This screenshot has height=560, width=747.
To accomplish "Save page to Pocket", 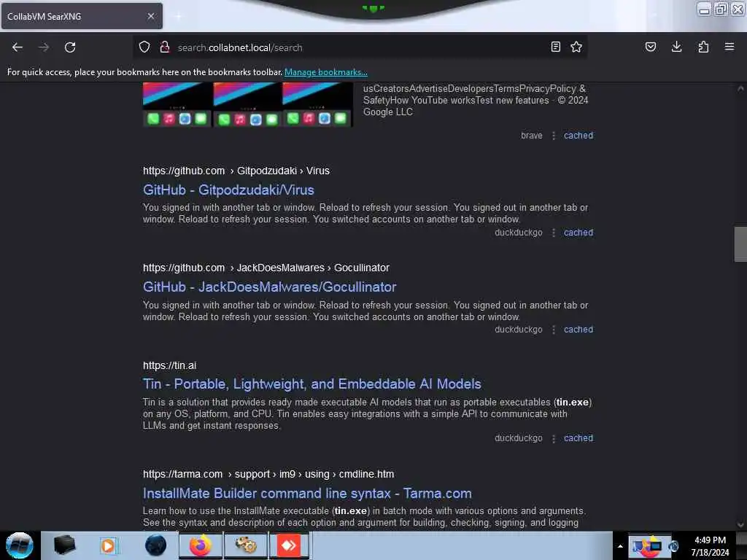I will (650, 47).
